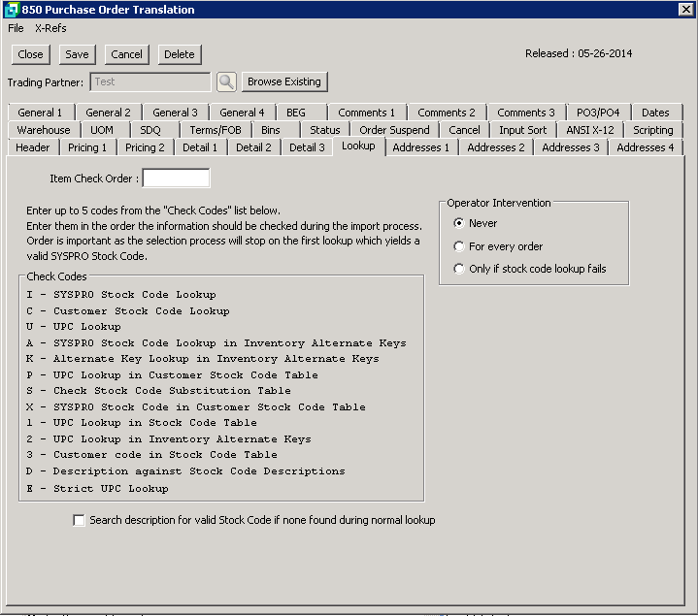Enable search description for valid Stock Code
698x616 pixels.
80,521
